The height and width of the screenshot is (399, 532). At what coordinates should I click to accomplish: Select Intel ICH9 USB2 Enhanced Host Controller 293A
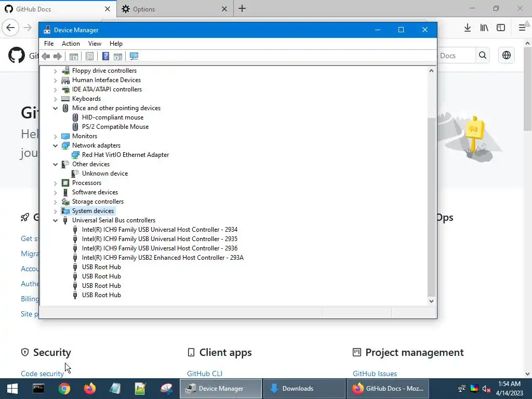[x=163, y=258]
